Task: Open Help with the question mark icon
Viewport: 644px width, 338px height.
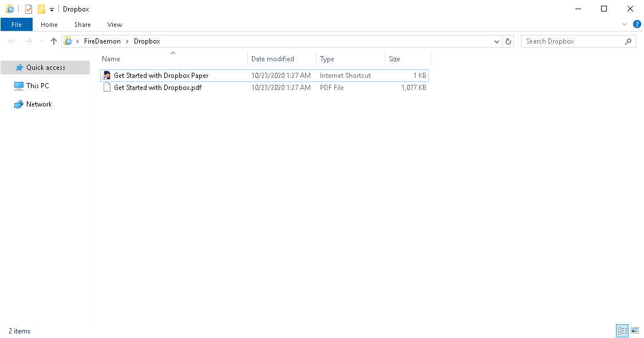Action: [637, 24]
